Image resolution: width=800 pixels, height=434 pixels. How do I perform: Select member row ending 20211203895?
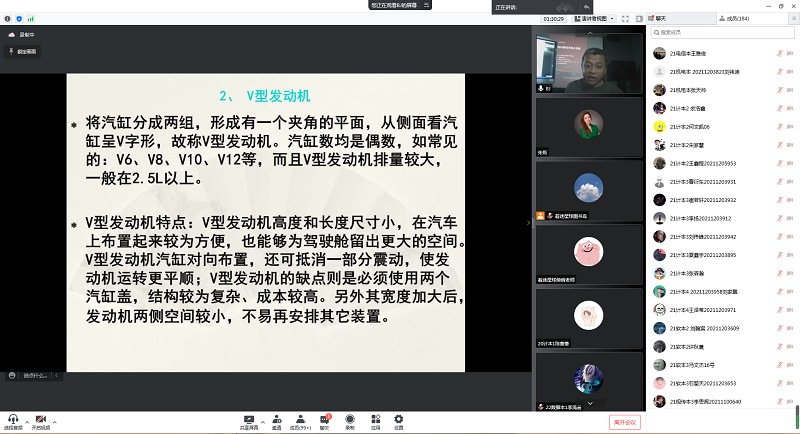tap(723, 255)
